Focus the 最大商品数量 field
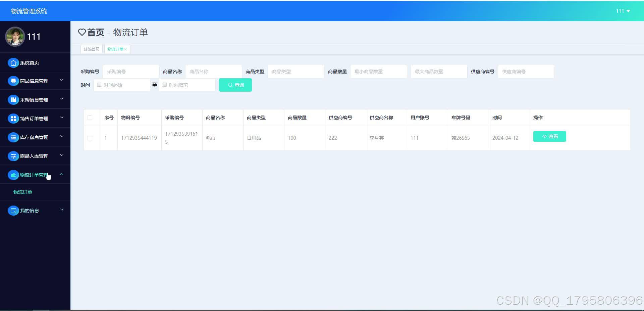The image size is (644, 311). point(439,72)
